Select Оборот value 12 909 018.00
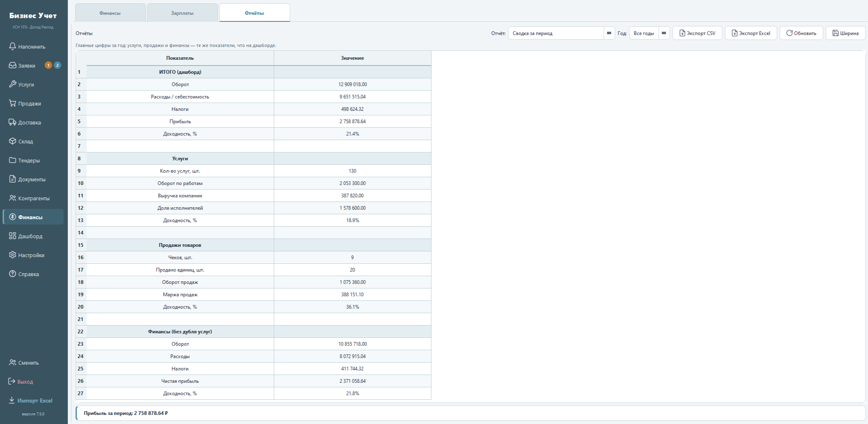Viewport: 868px width, 424px height. coord(353,84)
